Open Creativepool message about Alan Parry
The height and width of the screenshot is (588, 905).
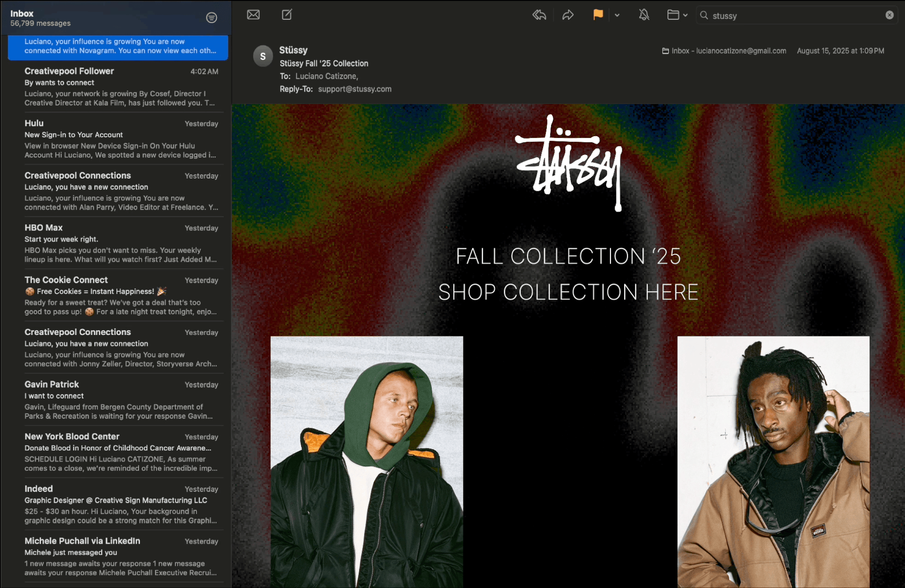pos(118,191)
